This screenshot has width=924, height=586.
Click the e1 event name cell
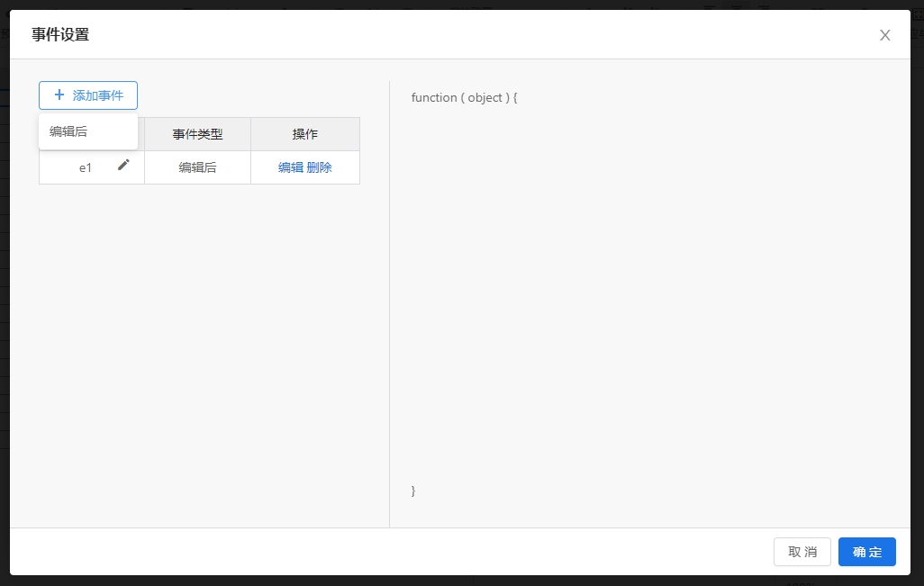92,167
